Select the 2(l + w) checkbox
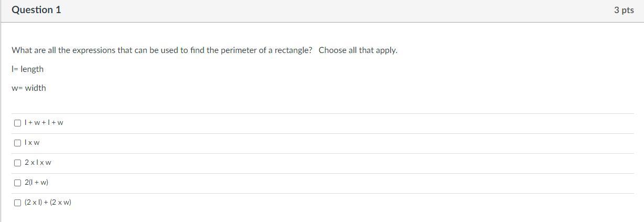The image size is (644, 222). coord(18,183)
